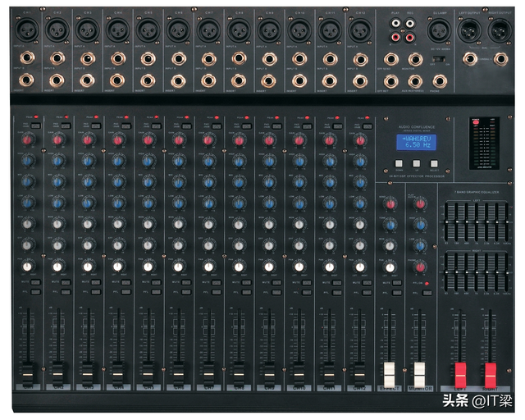Click the 'AUDIO CONFLUENCE' brand text
The image size is (525, 420).
pyautogui.click(x=417, y=127)
